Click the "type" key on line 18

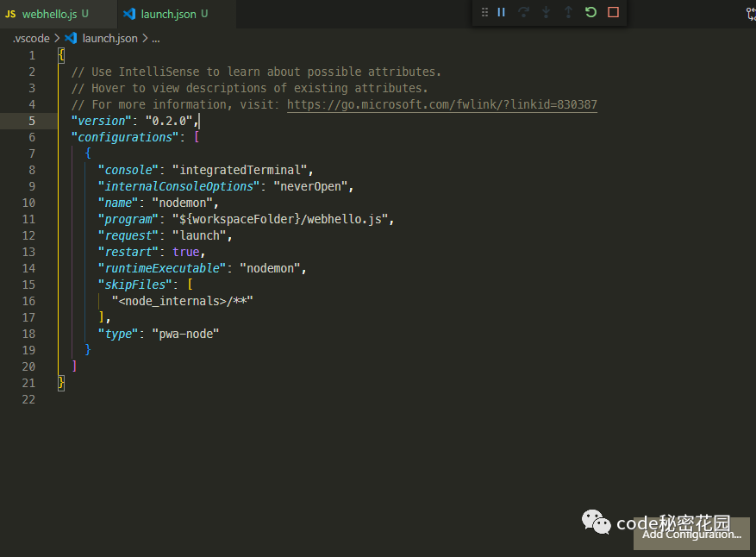[x=118, y=335]
